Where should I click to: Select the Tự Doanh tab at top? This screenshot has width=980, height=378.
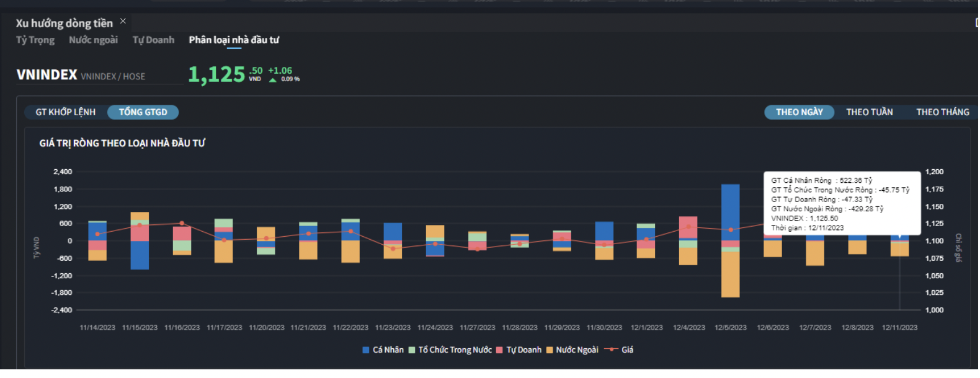click(153, 40)
